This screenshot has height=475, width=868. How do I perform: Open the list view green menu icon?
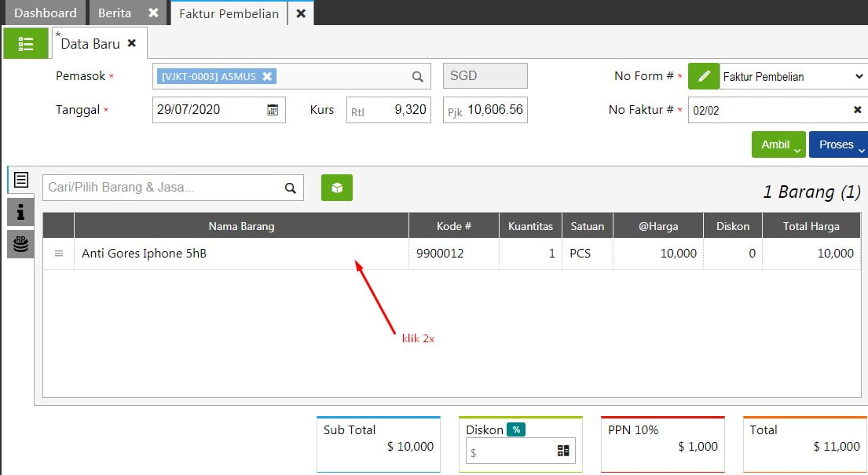coord(25,43)
